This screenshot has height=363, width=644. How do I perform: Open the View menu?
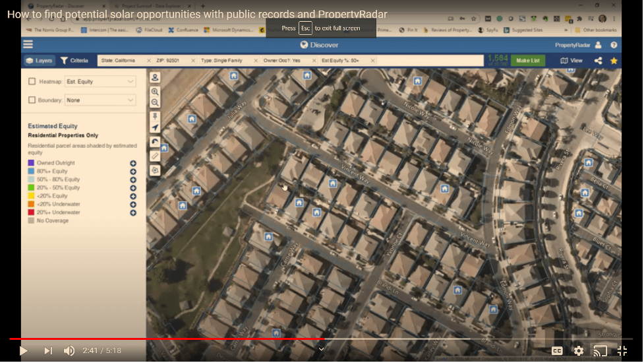[571, 61]
